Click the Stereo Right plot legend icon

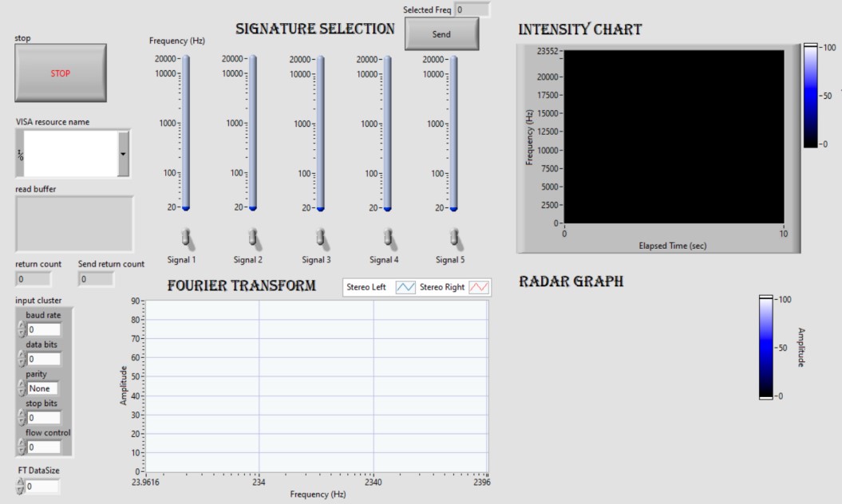point(478,287)
